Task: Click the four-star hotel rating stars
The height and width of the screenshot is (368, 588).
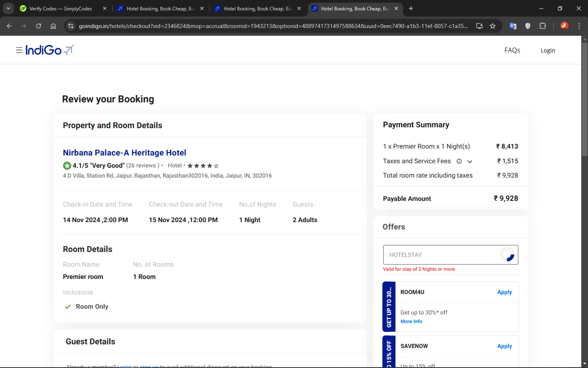Action: click(x=203, y=166)
